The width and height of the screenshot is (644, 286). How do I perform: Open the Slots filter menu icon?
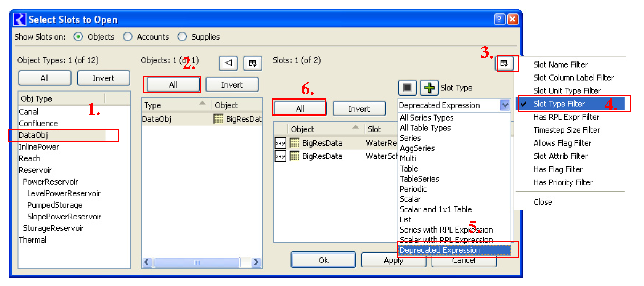(x=504, y=64)
